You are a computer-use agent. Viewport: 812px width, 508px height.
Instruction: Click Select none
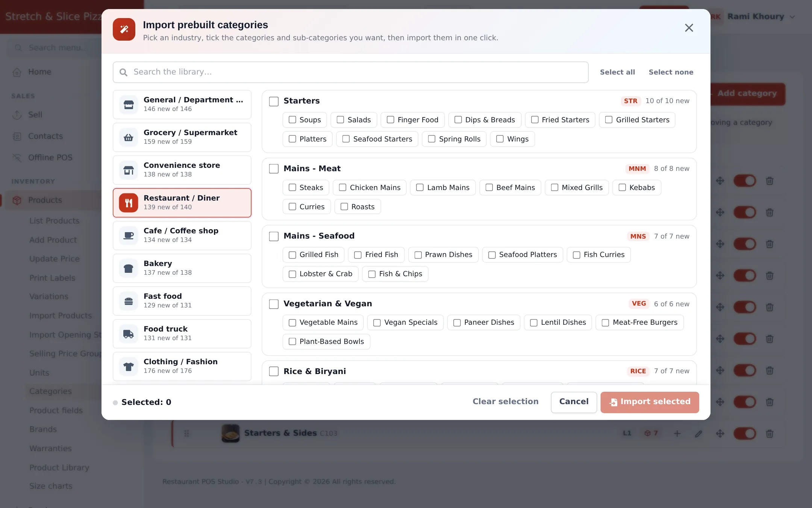tap(671, 72)
